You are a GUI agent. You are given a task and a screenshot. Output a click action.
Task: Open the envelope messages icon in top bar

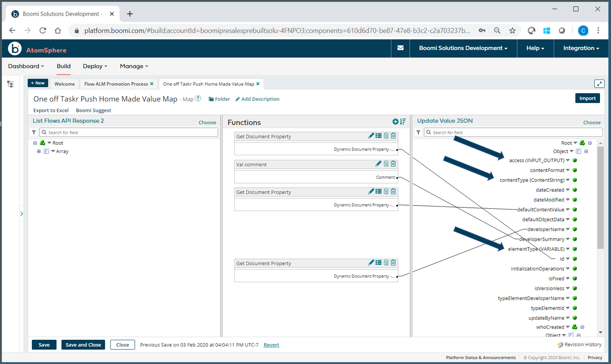400,48
